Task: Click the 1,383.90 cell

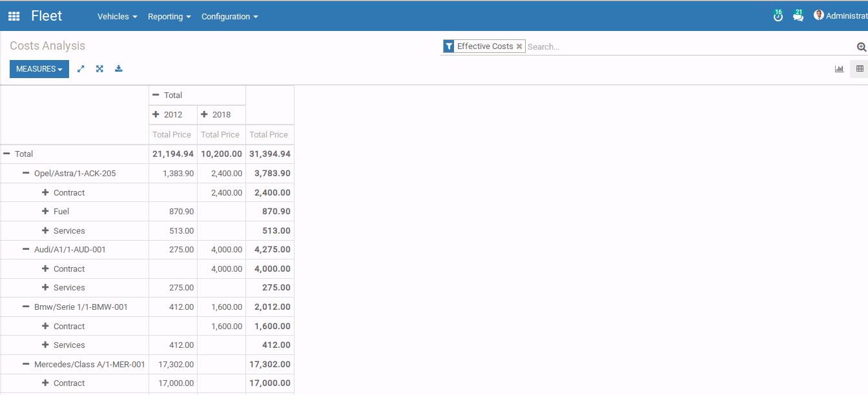Action: 173,173
